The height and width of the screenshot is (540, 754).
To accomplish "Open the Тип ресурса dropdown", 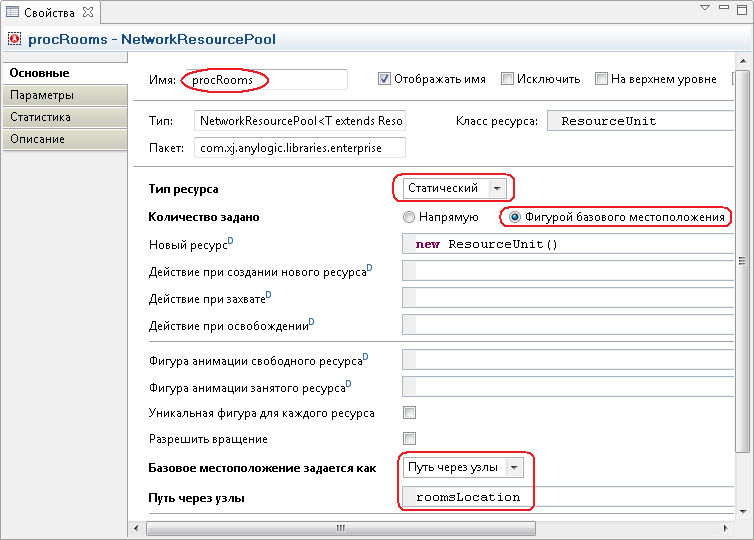I will click(454, 188).
